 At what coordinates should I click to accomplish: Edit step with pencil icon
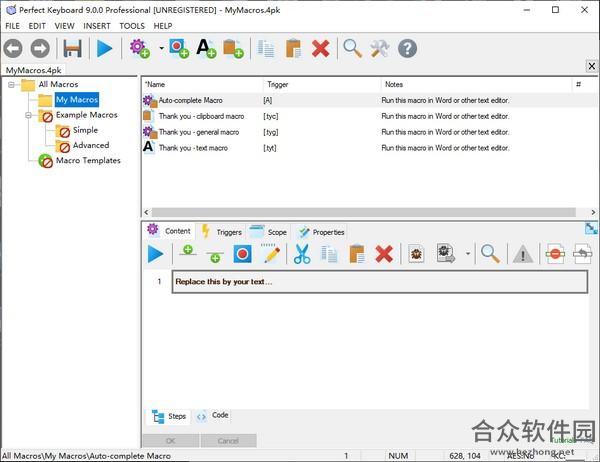(272, 253)
